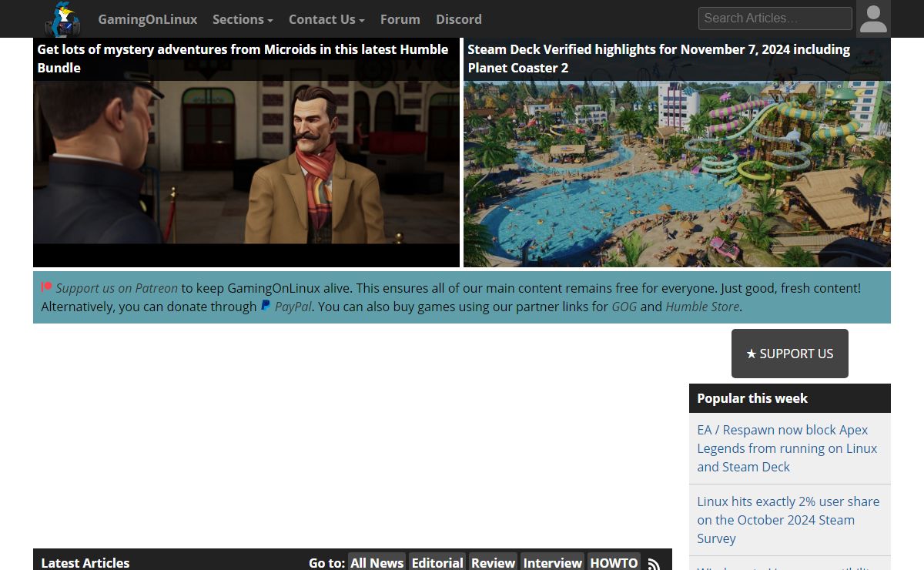Focus the Search Articles field
The image size is (924, 570).
[x=775, y=18]
